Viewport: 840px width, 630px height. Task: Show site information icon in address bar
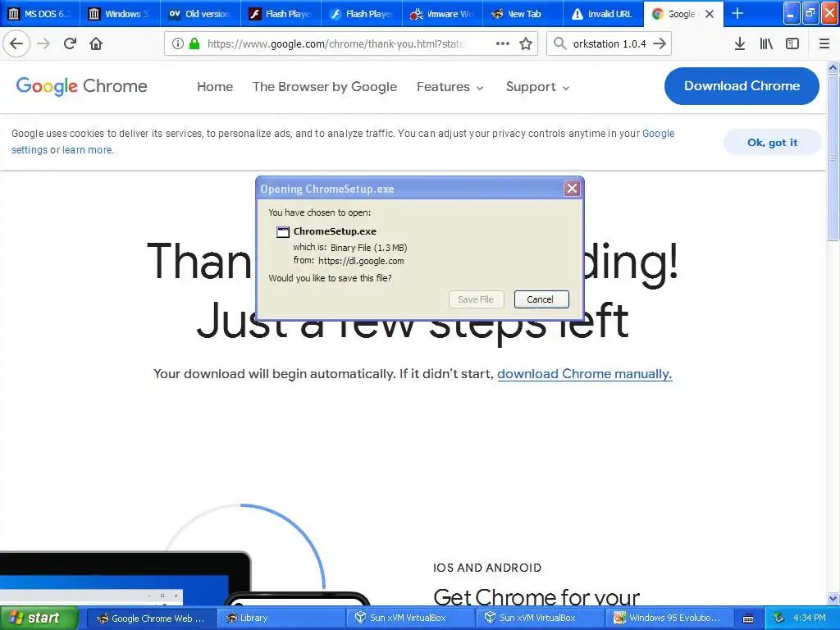pyautogui.click(x=178, y=44)
